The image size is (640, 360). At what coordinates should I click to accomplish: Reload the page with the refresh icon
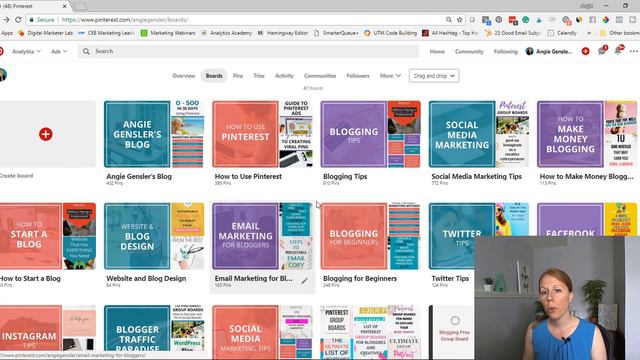pyautogui.click(x=18, y=20)
